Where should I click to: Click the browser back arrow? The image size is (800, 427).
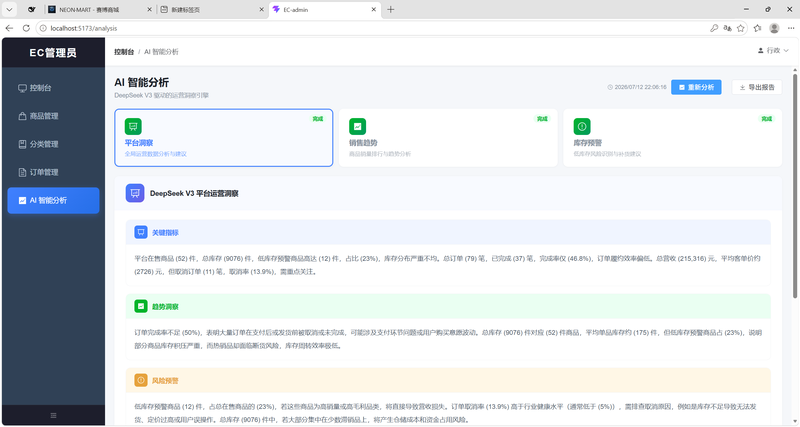coord(9,28)
